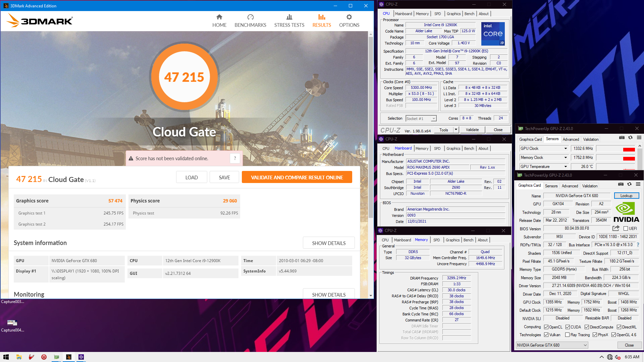Click the GPU-Z Sensors scrollbar up arrow
The width and height of the screenshot is (644, 362).
click(x=640, y=146)
